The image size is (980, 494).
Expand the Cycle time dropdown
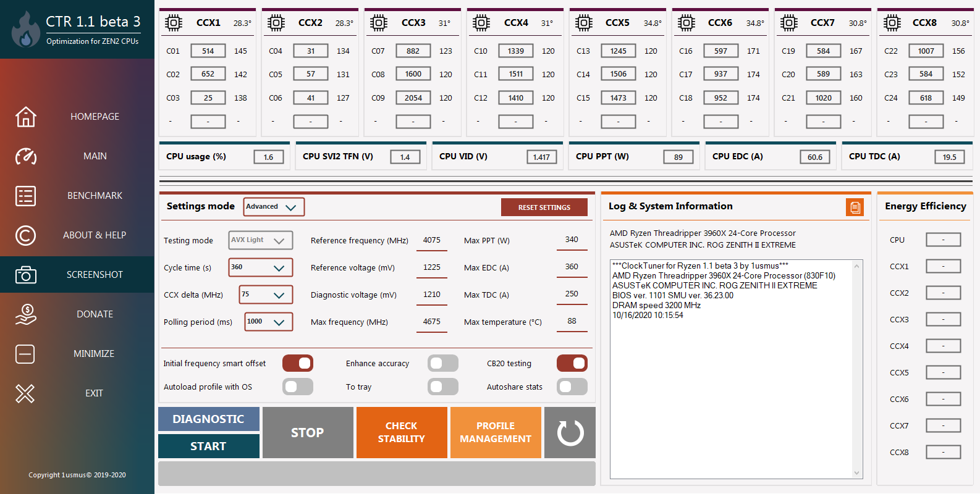point(260,267)
